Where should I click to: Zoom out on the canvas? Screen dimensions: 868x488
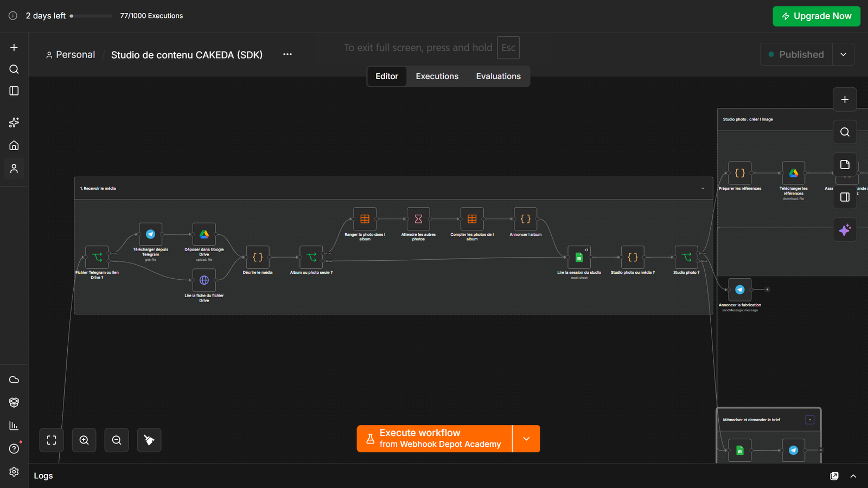click(117, 440)
